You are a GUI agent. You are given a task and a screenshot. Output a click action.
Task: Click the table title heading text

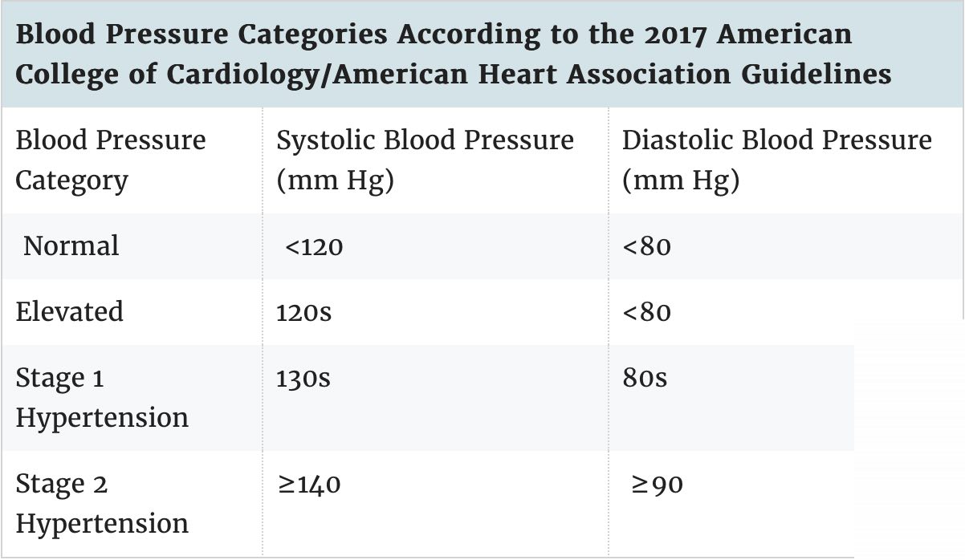(454, 55)
